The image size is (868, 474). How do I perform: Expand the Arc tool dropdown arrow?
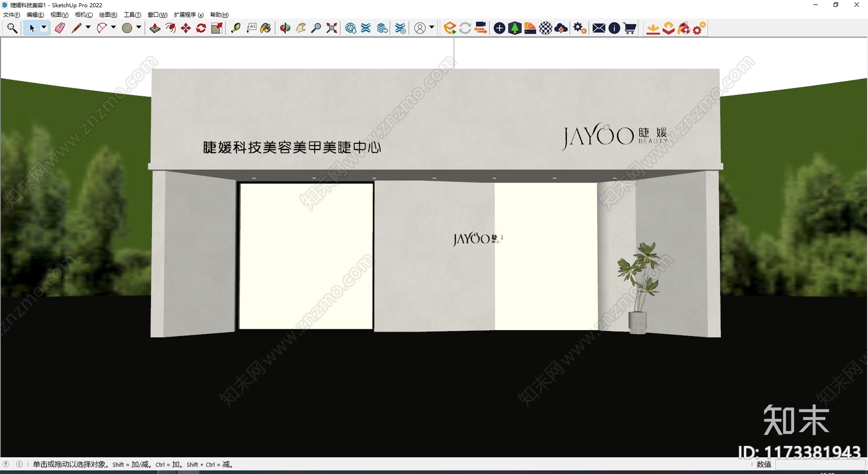[113, 28]
